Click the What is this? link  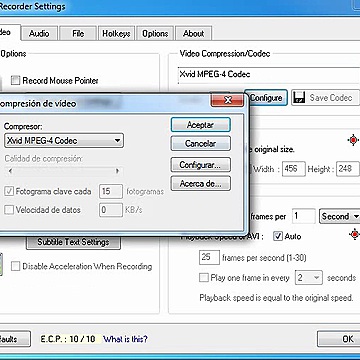(126, 339)
